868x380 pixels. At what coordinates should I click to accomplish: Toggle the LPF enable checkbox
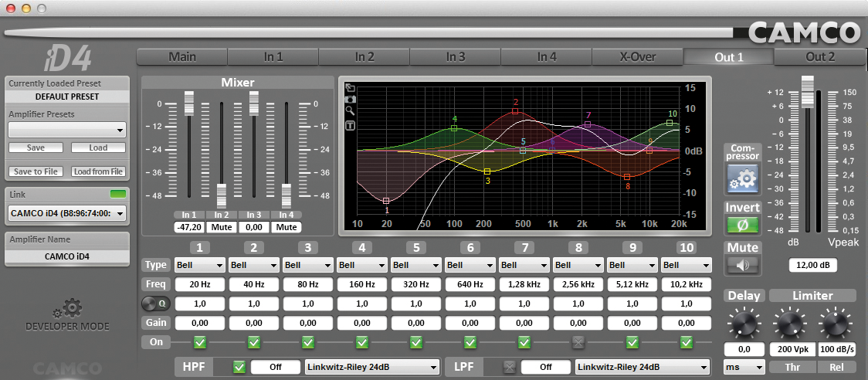tap(509, 367)
